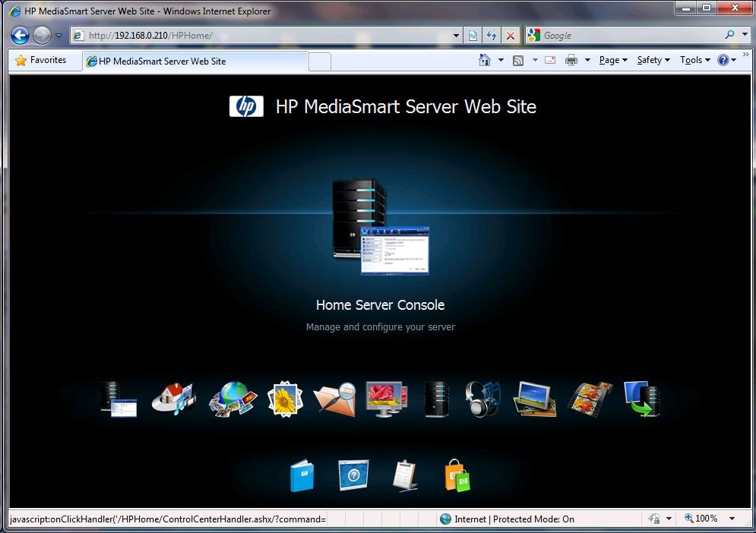Click the RSS feeds icon
Viewport: 756px width, 533px height.
(x=518, y=60)
